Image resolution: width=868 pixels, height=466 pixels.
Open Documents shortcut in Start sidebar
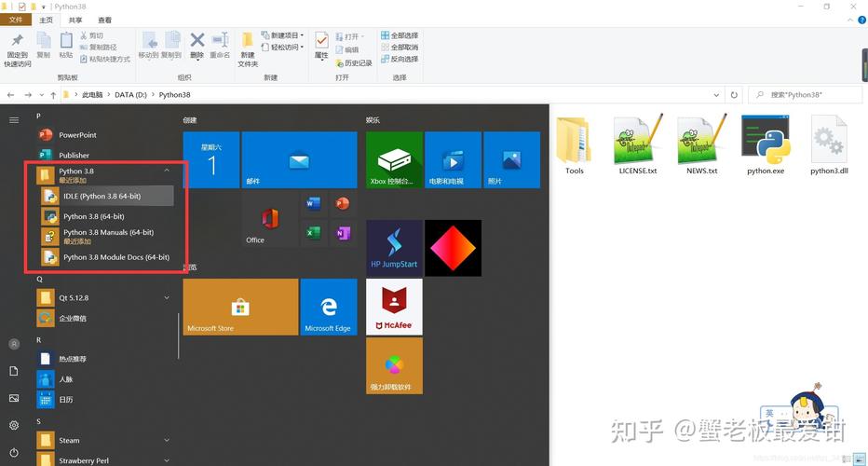click(x=14, y=371)
